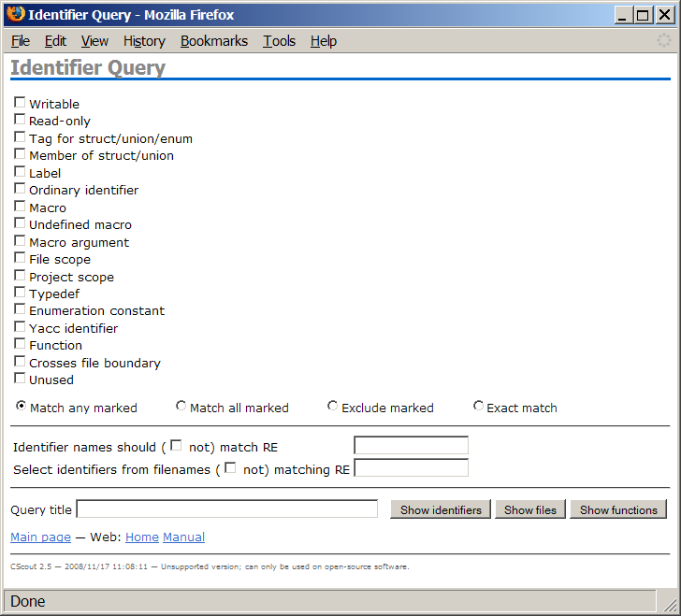The width and height of the screenshot is (681, 616).
Task: Enable the Read-only checkbox
Action: point(20,120)
